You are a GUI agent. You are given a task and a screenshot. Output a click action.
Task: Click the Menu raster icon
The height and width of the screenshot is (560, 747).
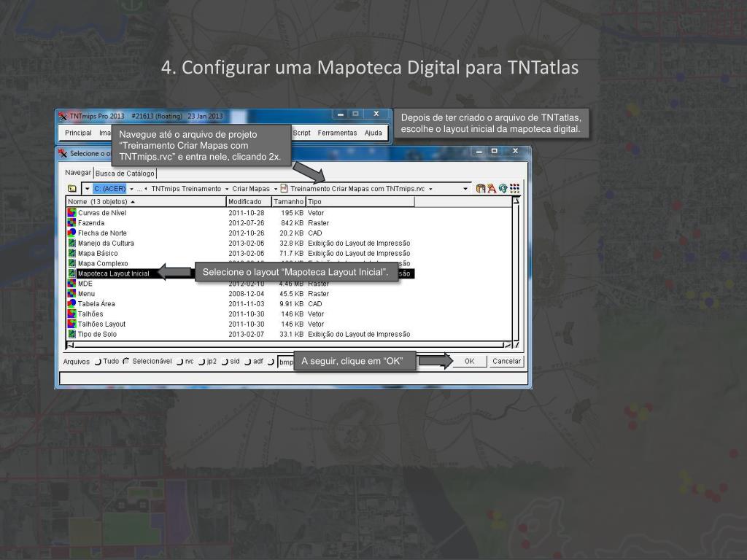[72, 293]
